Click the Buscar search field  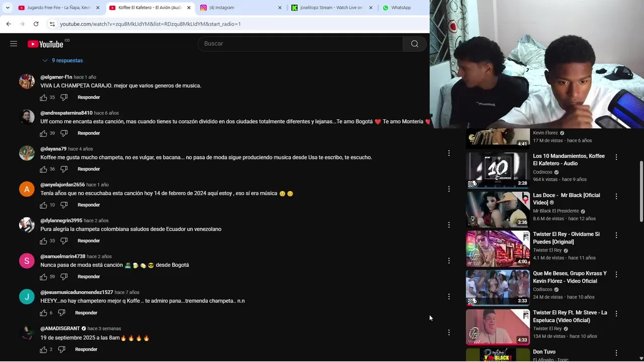tap(300, 44)
